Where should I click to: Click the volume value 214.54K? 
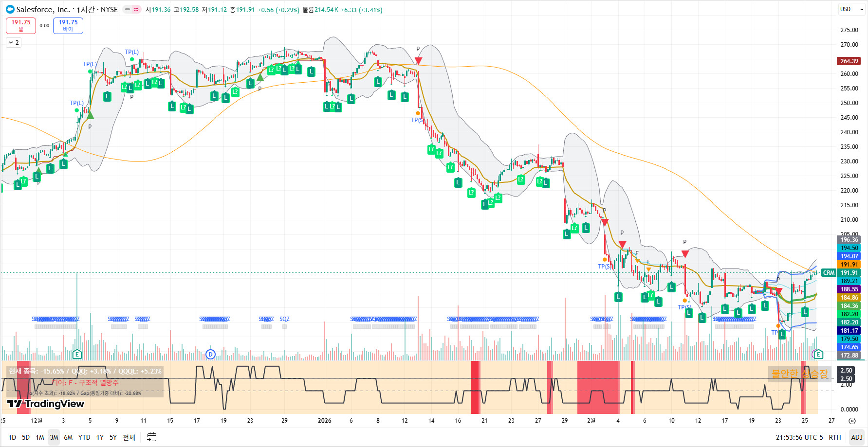(326, 10)
